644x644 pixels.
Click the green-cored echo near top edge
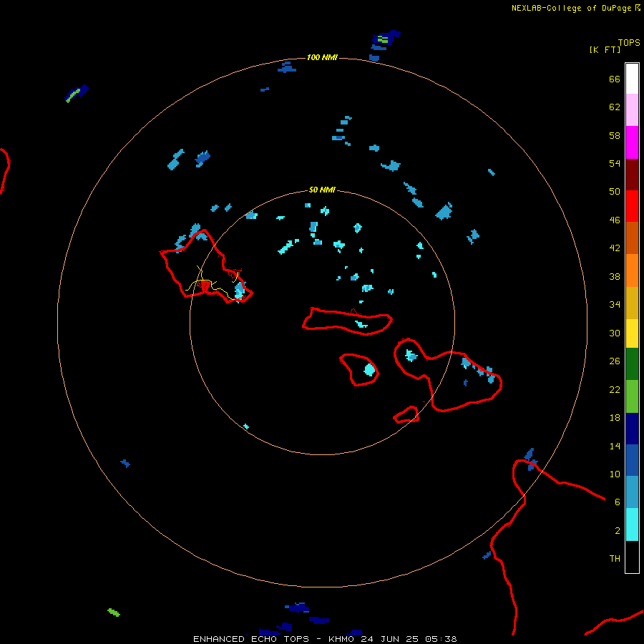[x=386, y=40]
